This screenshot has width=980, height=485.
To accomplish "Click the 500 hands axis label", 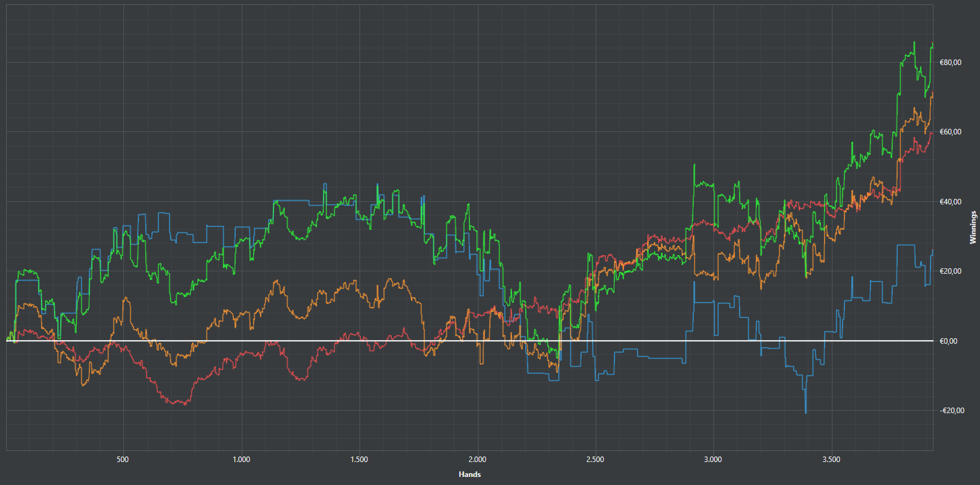I will coord(123,460).
